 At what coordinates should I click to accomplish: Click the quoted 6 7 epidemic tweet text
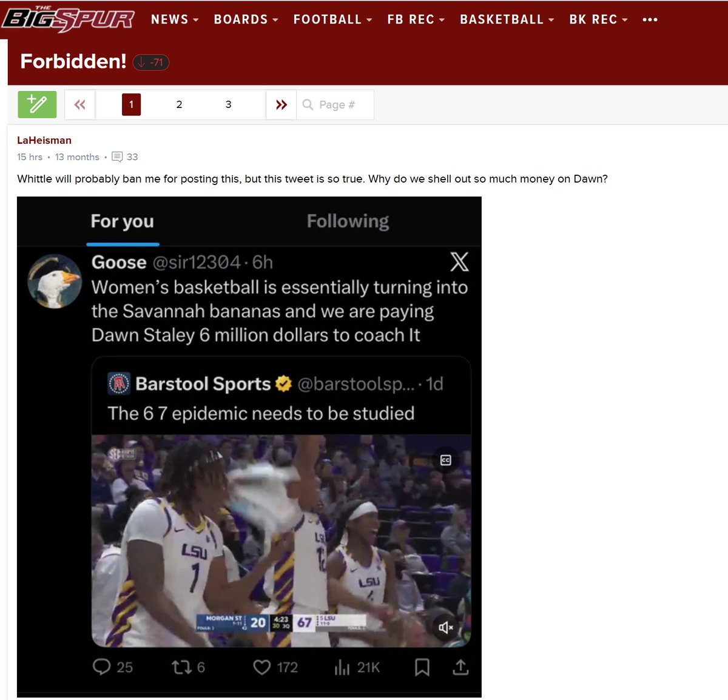pyautogui.click(x=261, y=413)
